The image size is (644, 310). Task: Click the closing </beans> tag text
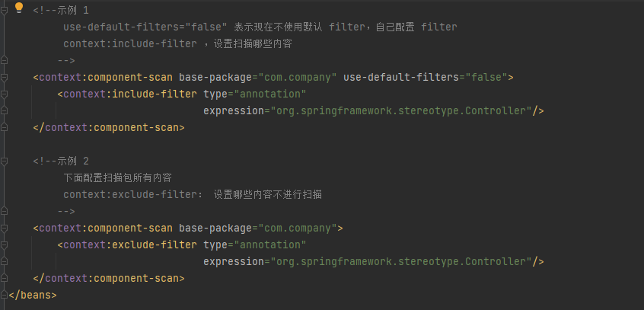(33, 296)
